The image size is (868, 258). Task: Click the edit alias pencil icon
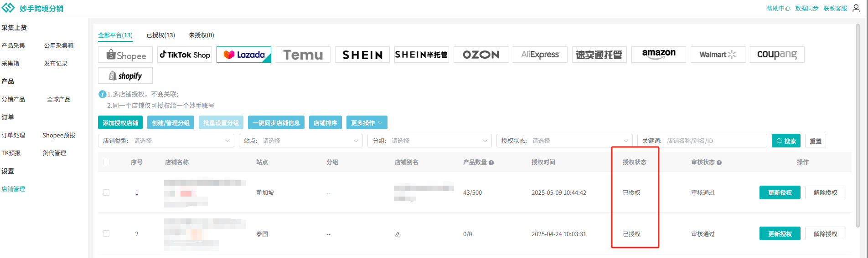398,234
